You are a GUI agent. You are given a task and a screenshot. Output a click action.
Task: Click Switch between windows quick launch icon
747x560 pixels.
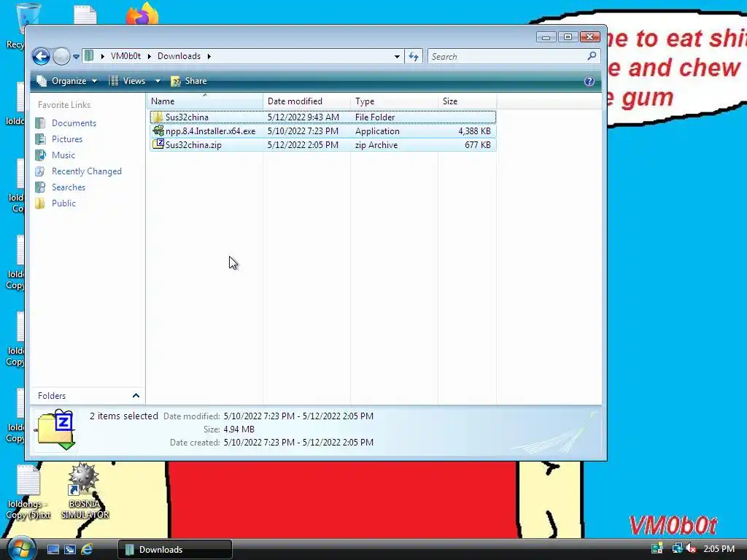tap(70, 550)
